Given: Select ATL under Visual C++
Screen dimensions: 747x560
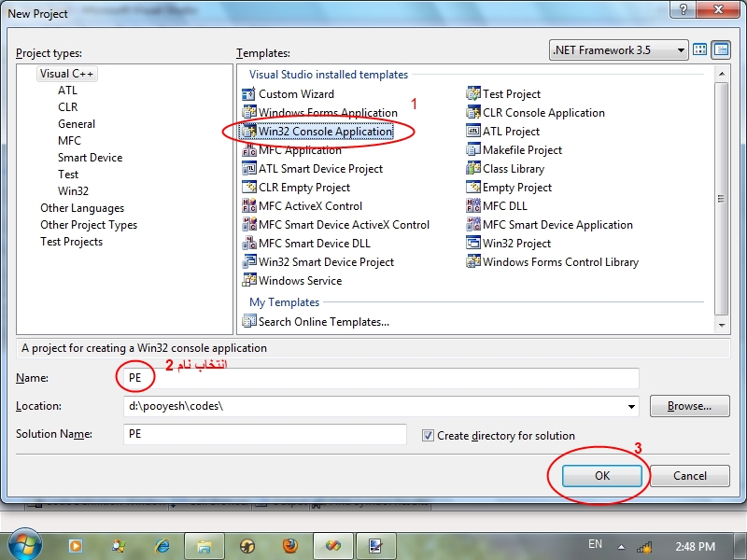Looking at the screenshot, I should coord(67,90).
